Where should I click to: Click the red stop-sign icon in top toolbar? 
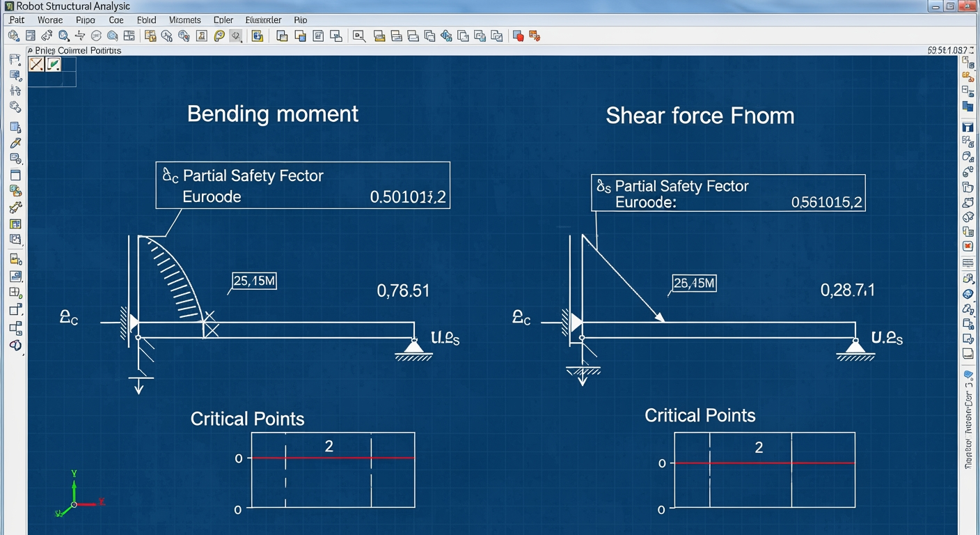tap(517, 35)
